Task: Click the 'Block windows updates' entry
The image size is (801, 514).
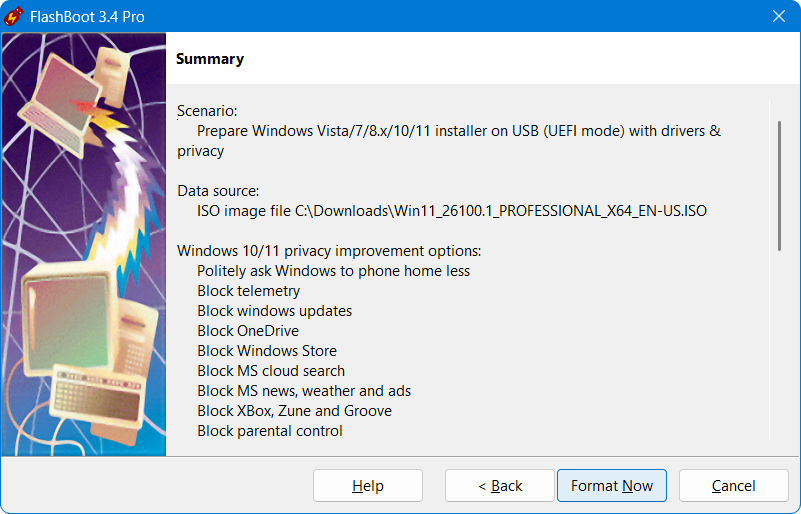Action: coord(274,311)
